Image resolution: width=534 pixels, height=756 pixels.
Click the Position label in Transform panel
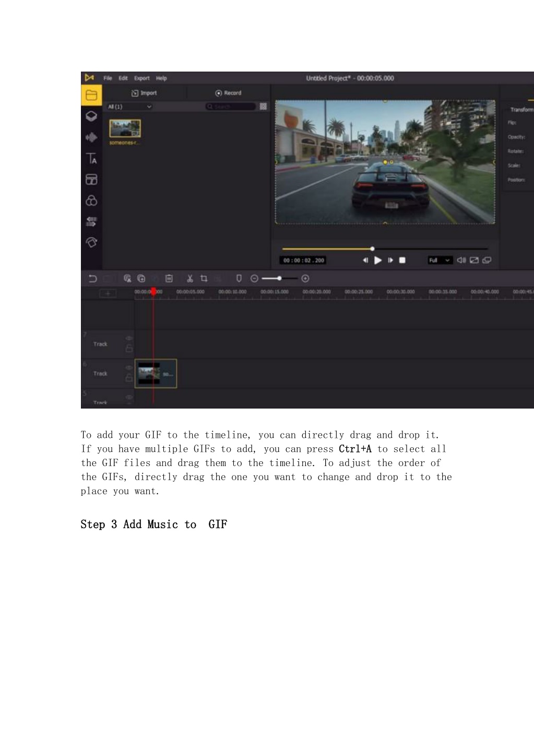tap(516, 180)
